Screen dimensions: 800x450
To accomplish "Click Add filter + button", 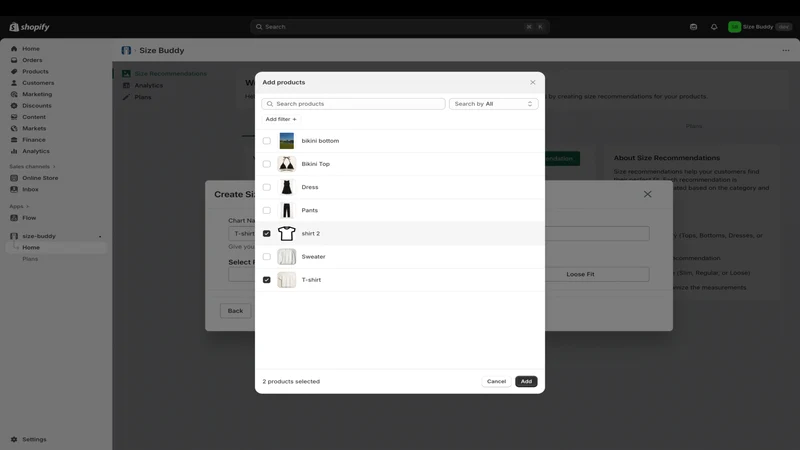I will (x=281, y=119).
